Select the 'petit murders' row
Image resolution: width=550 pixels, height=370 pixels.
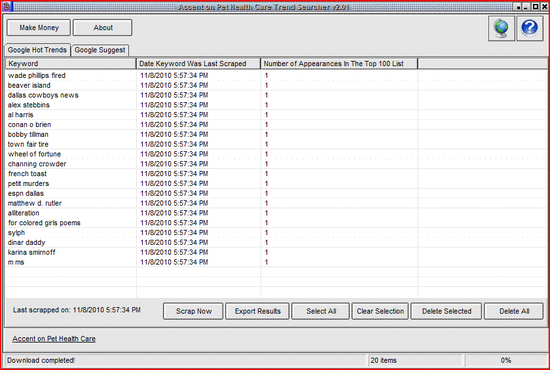(276, 183)
